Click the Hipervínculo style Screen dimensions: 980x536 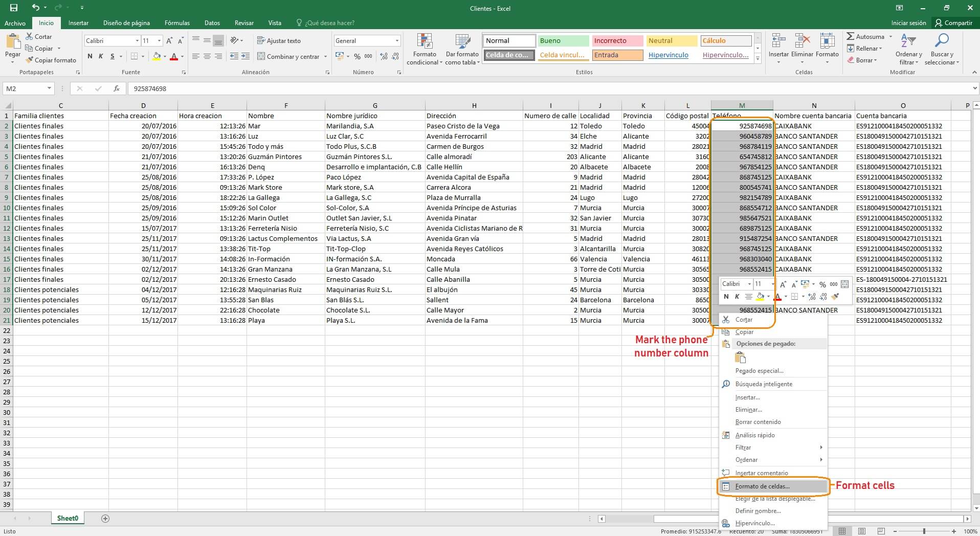tap(672, 55)
